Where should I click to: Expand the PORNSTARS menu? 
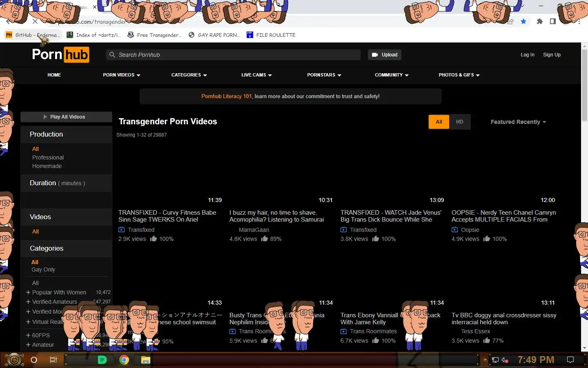324,75
